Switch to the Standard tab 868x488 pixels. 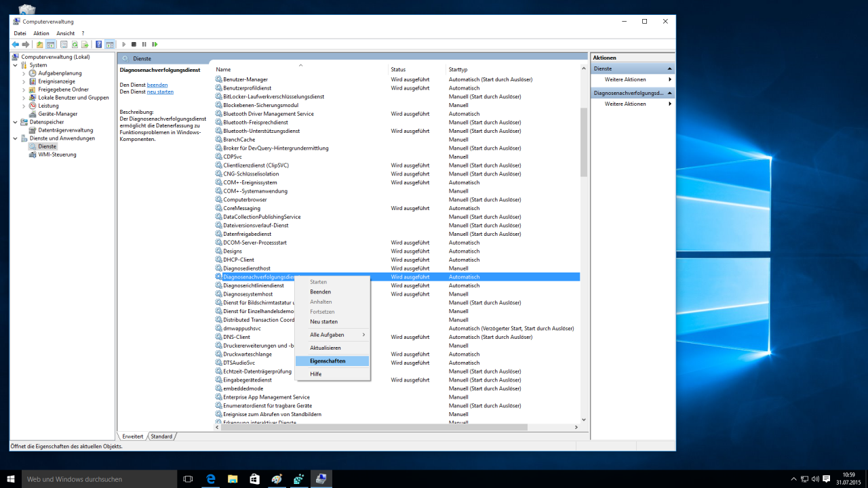tap(161, 436)
